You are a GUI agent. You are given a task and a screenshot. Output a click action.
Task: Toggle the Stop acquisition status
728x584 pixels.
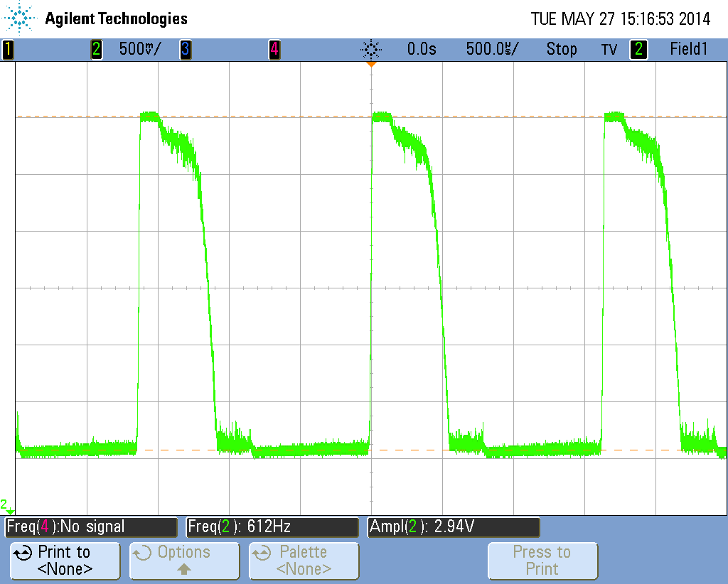tap(561, 49)
